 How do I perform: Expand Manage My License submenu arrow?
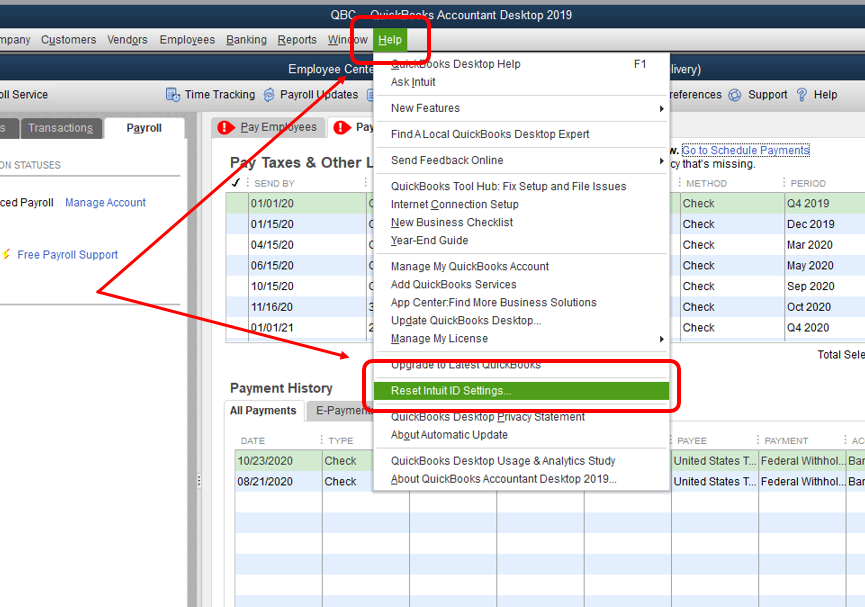tap(661, 339)
